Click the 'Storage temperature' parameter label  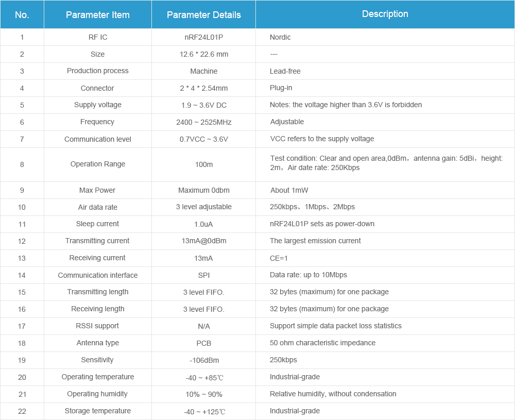coord(97,411)
